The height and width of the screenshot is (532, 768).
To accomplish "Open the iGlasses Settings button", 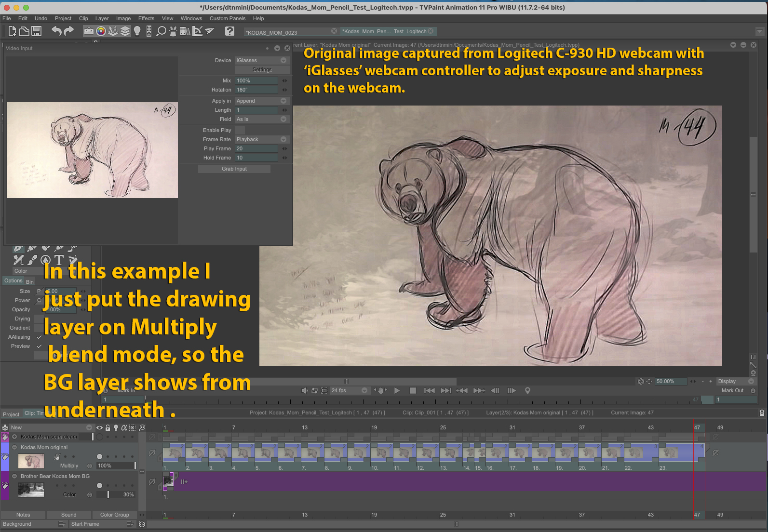I will click(x=262, y=69).
